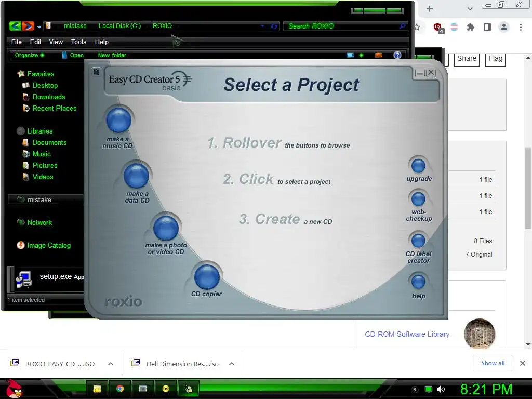Expand the address bar history dropdown
Viewport: 532px width, 399px height.
[262, 26]
